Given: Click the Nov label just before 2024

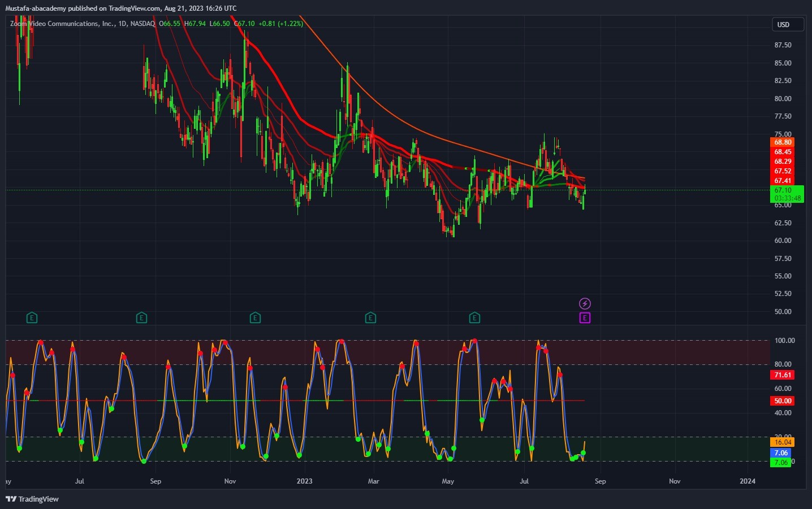Looking at the screenshot, I should (x=675, y=481).
